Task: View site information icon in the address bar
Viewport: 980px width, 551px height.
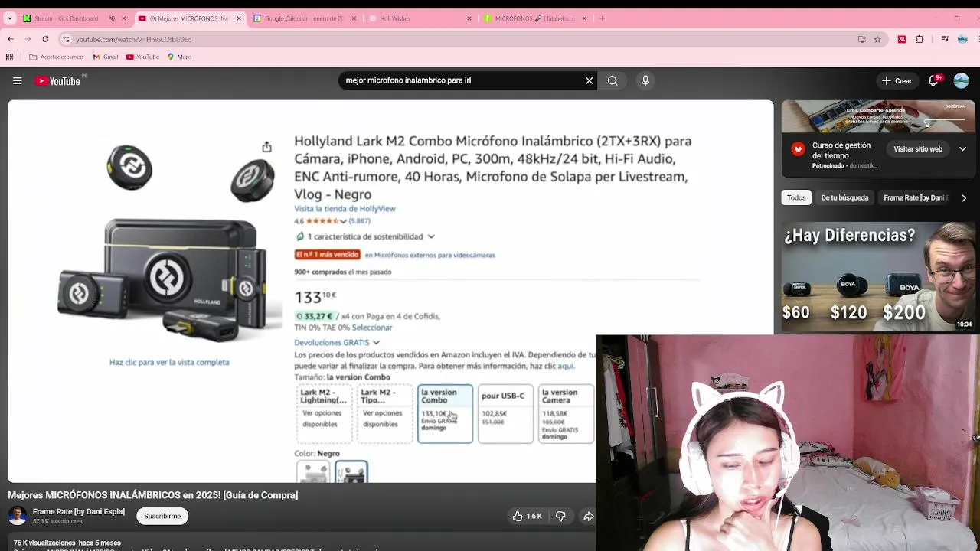Action: [x=67, y=39]
